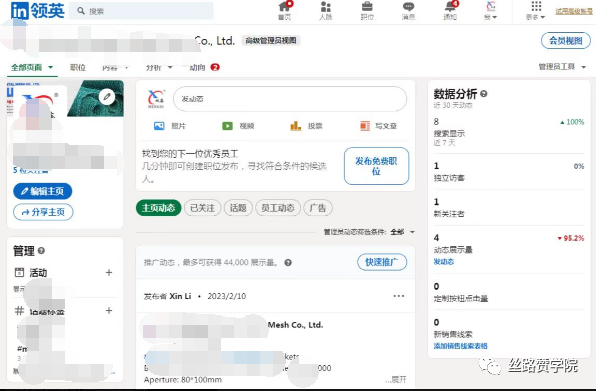The width and height of the screenshot is (596, 391).
Task: Open the 动向 tab with badge
Action: (x=204, y=67)
